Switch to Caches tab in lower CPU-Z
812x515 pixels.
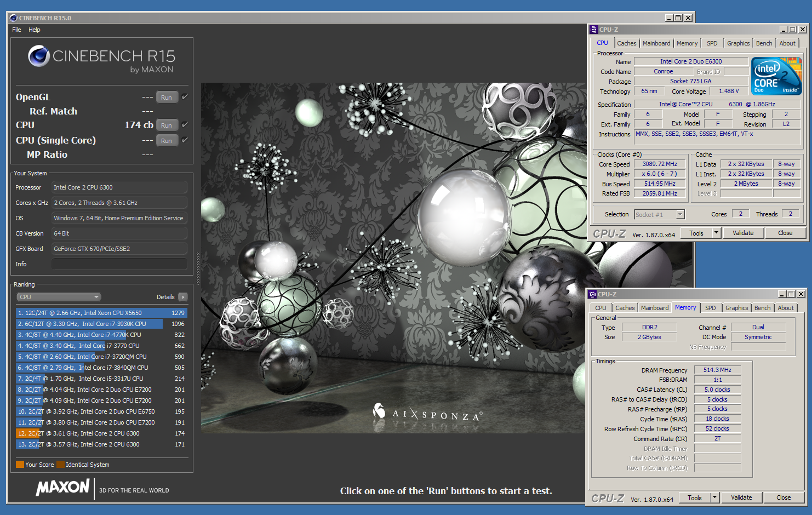625,308
